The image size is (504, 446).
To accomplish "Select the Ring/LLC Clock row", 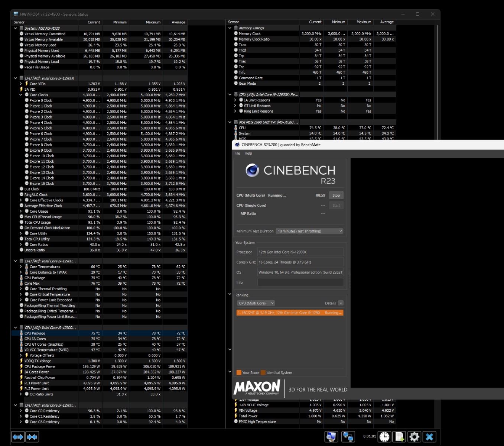I will (x=100, y=195).
